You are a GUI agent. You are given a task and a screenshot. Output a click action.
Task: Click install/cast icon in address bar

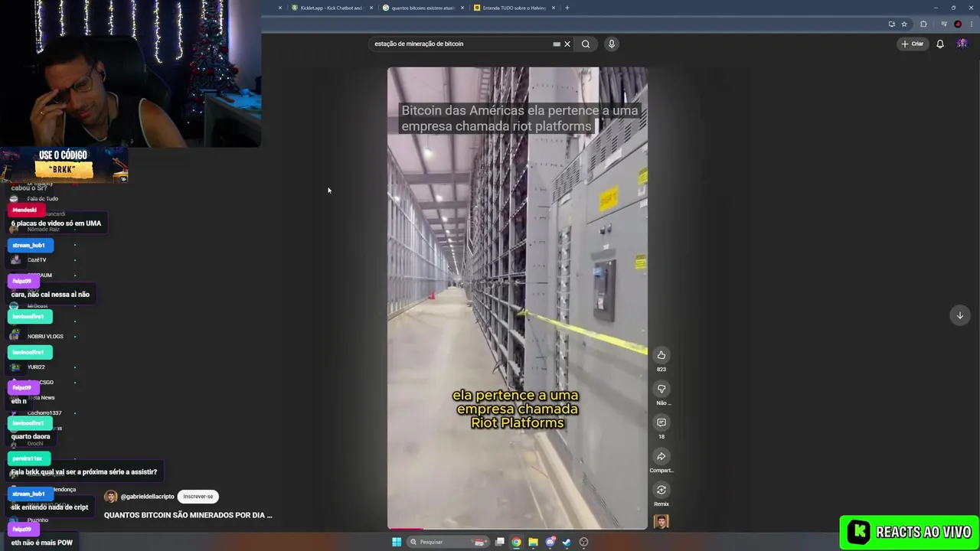click(891, 24)
